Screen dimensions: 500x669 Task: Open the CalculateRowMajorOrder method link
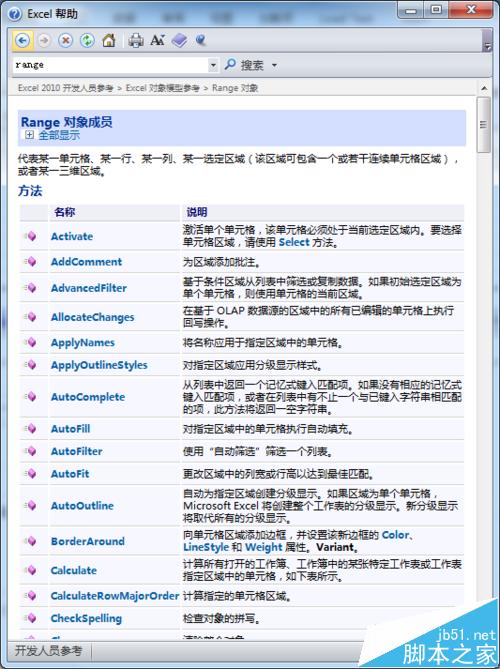(115, 596)
